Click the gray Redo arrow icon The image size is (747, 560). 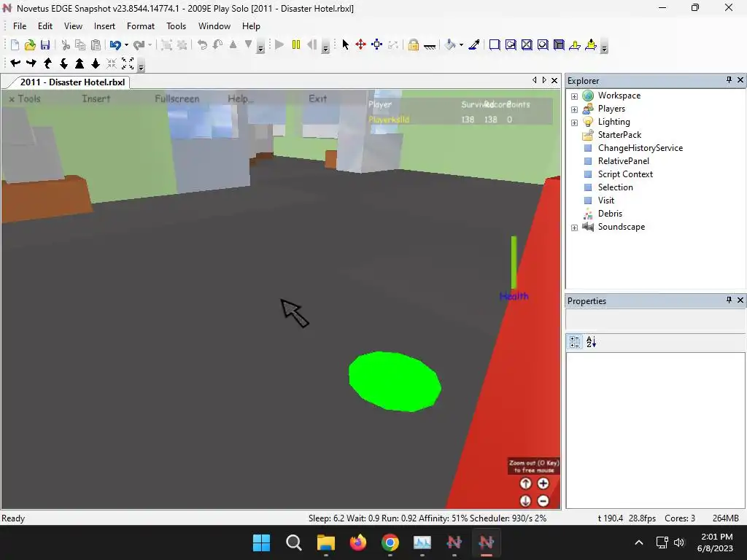[x=139, y=44]
